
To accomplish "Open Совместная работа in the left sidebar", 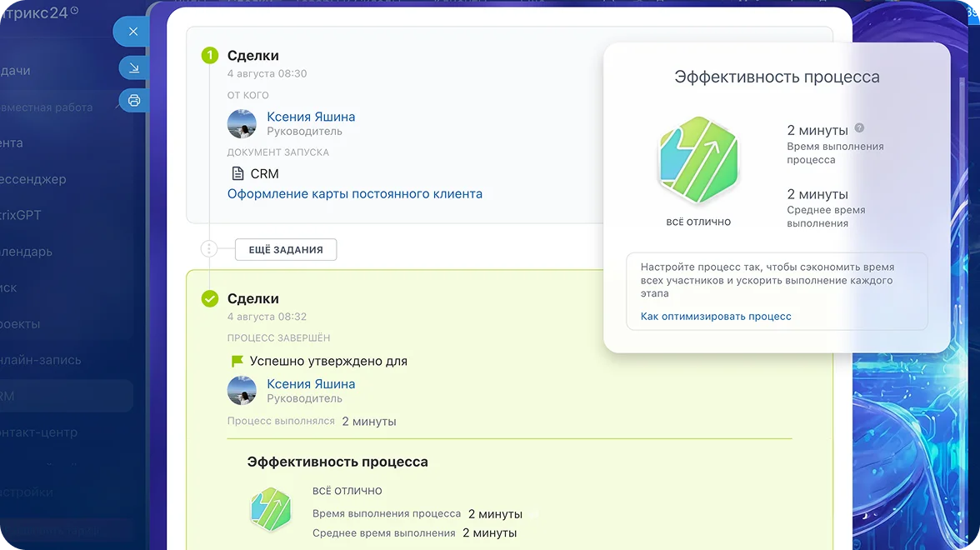I will click(x=47, y=107).
